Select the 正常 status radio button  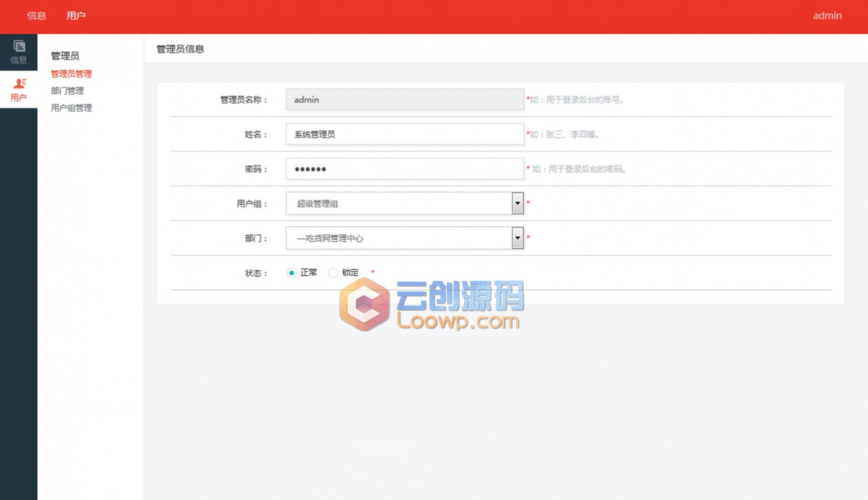tap(292, 273)
